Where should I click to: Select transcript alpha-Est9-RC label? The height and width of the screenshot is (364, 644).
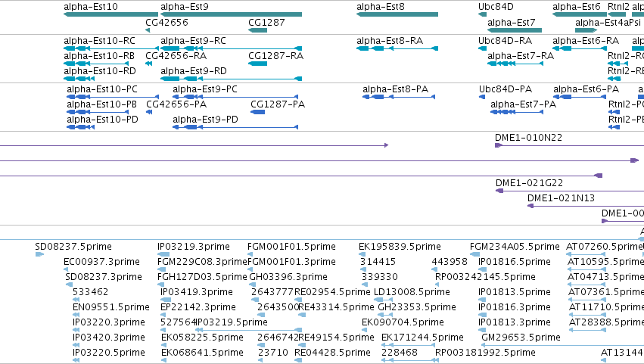click(193, 41)
